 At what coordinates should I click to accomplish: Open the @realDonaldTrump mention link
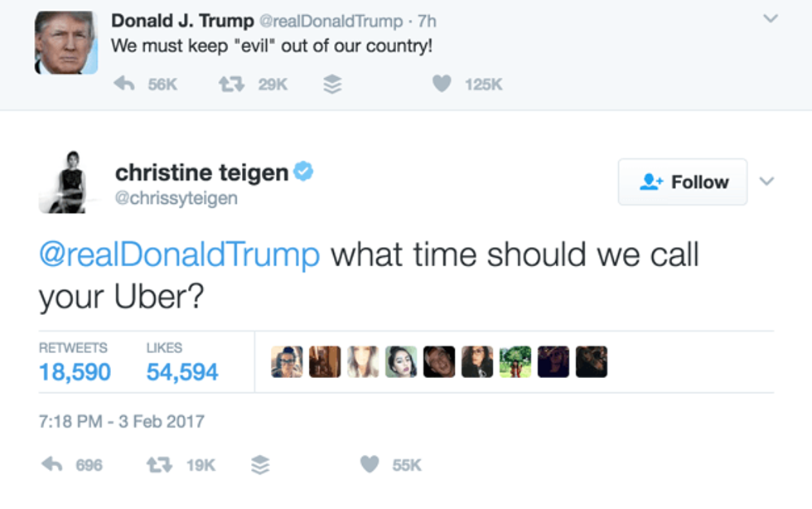179,254
